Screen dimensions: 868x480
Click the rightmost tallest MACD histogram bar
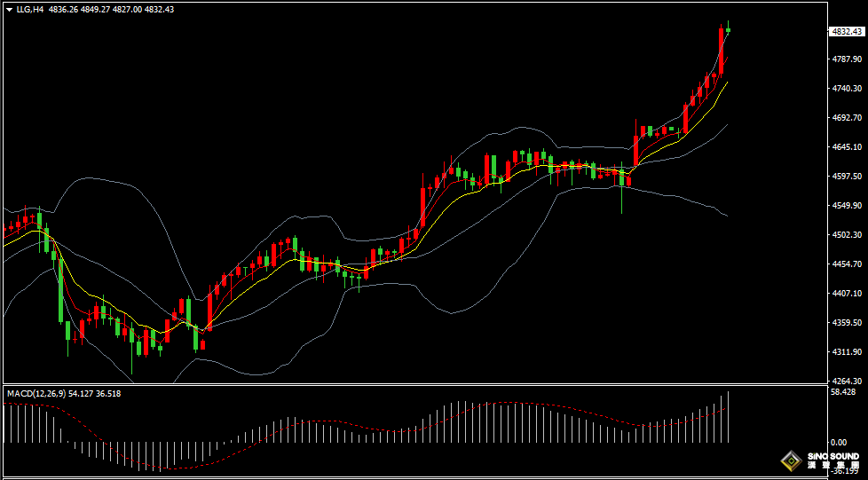pos(729,417)
